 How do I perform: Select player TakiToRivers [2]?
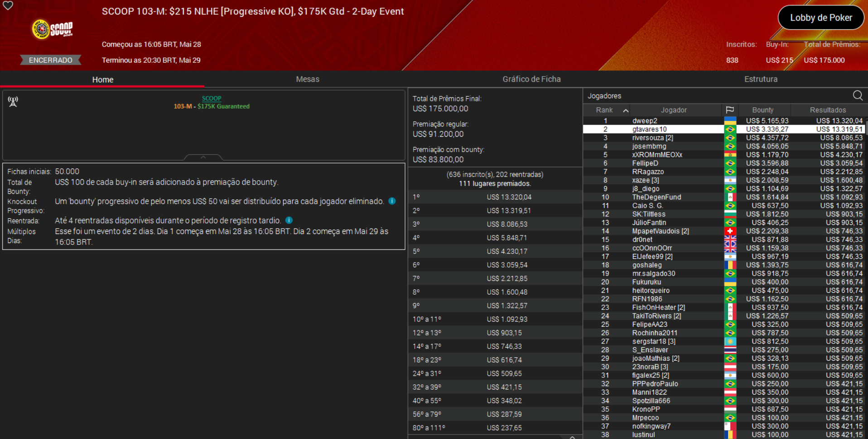point(724,316)
